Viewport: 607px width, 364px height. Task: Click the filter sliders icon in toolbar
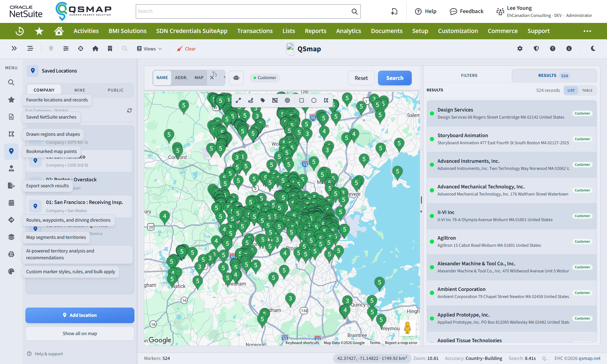66,49
